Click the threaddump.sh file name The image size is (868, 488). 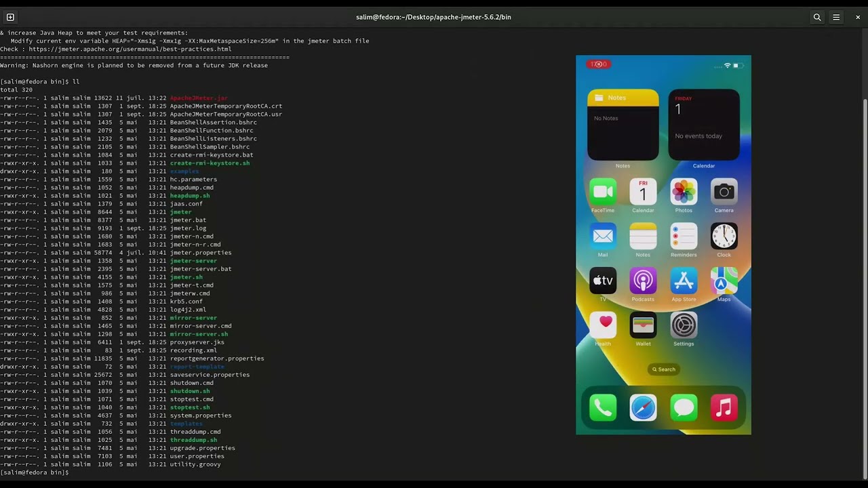click(193, 440)
